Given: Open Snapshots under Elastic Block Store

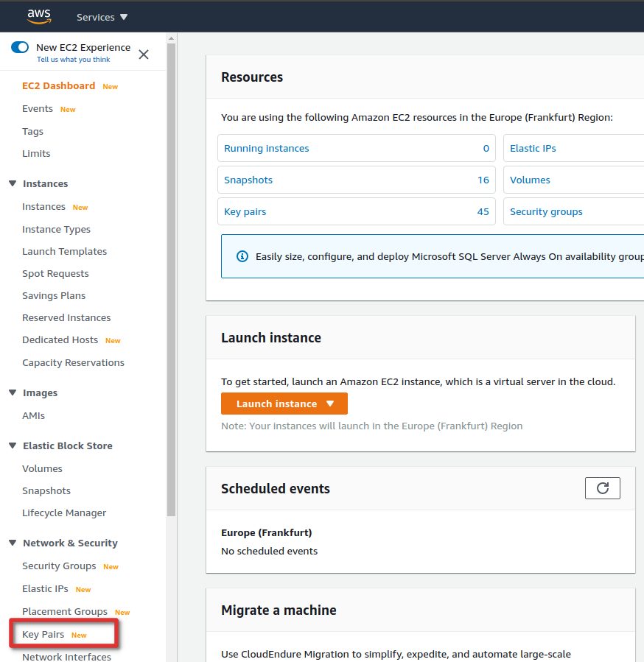Looking at the screenshot, I should point(46,490).
